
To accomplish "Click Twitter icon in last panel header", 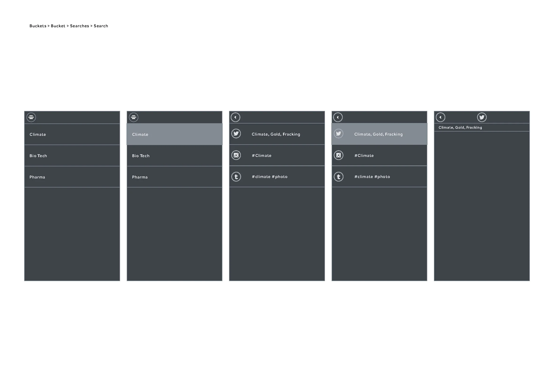I will [x=482, y=117].
